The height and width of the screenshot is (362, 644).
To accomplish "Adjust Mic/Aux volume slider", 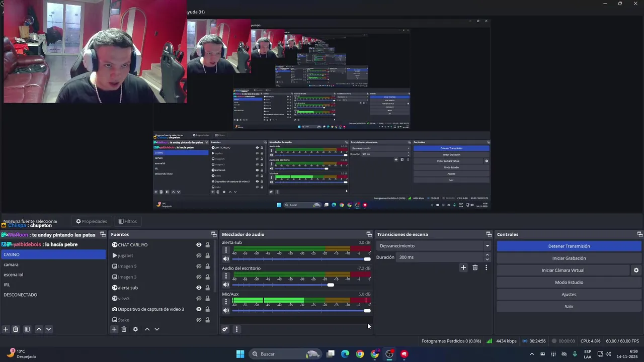I will (x=301, y=311).
